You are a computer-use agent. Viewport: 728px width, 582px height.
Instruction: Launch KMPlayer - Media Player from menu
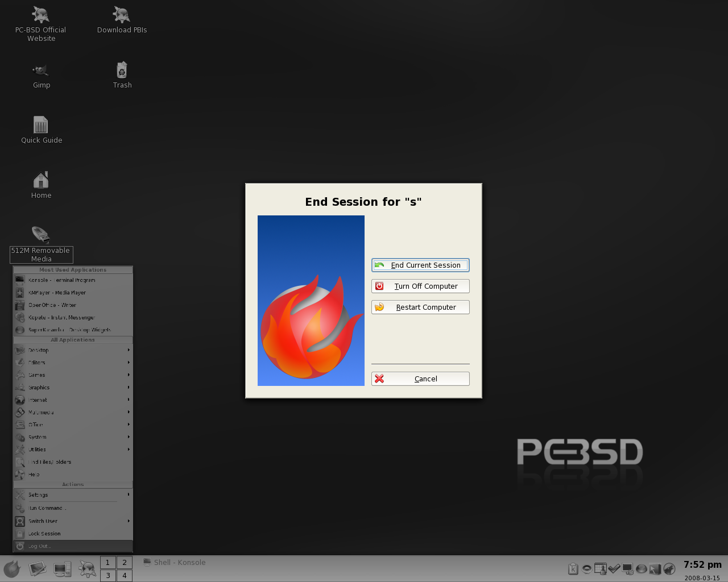click(73, 293)
